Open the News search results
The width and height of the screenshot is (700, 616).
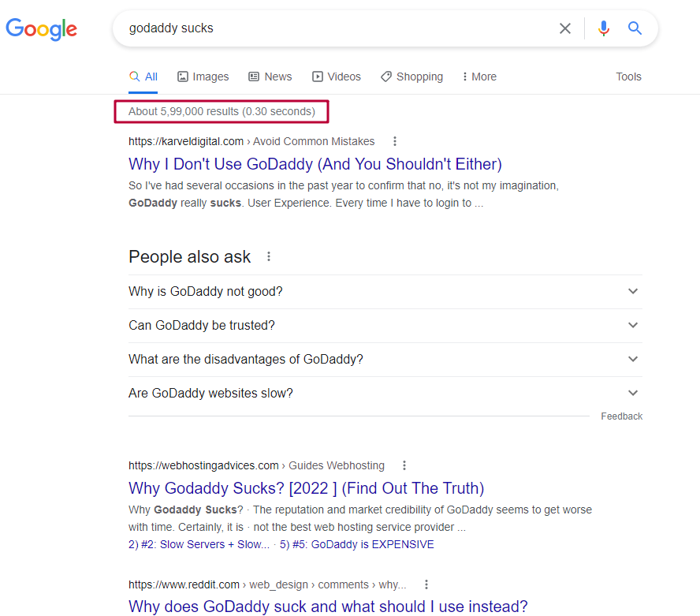click(x=270, y=77)
